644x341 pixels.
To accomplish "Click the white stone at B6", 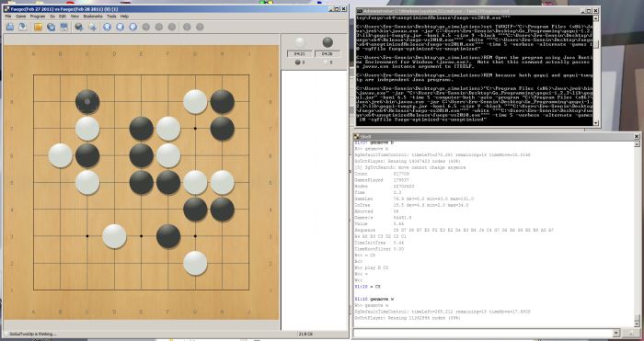I will coord(61,155).
